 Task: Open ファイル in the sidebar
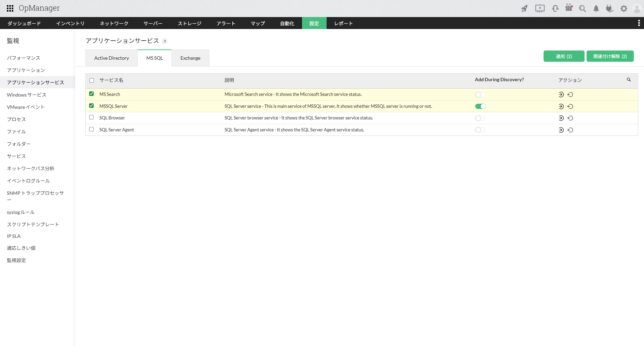pos(16,132)
